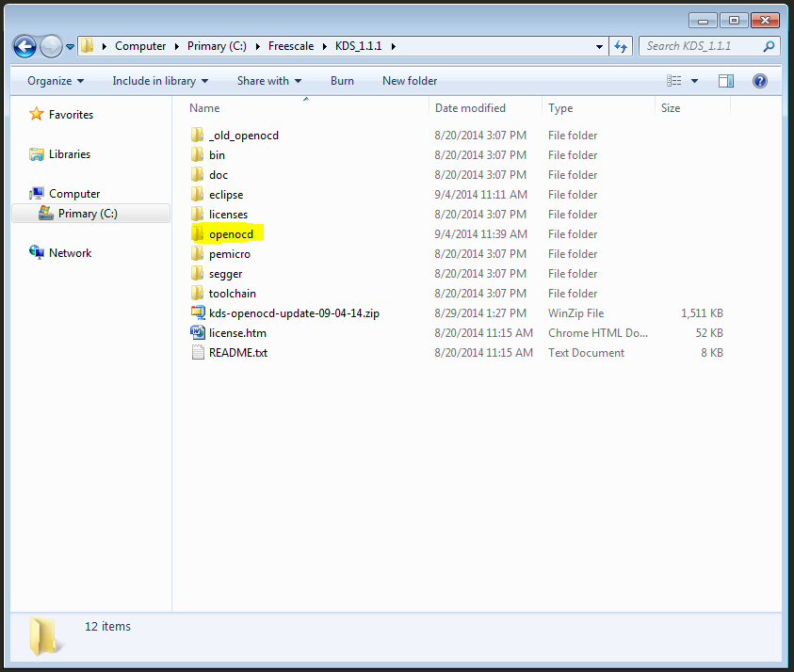Viewport: 794px width, 672px height.
Task: Click the segger folder icon
Action: [x=198, y=273]
